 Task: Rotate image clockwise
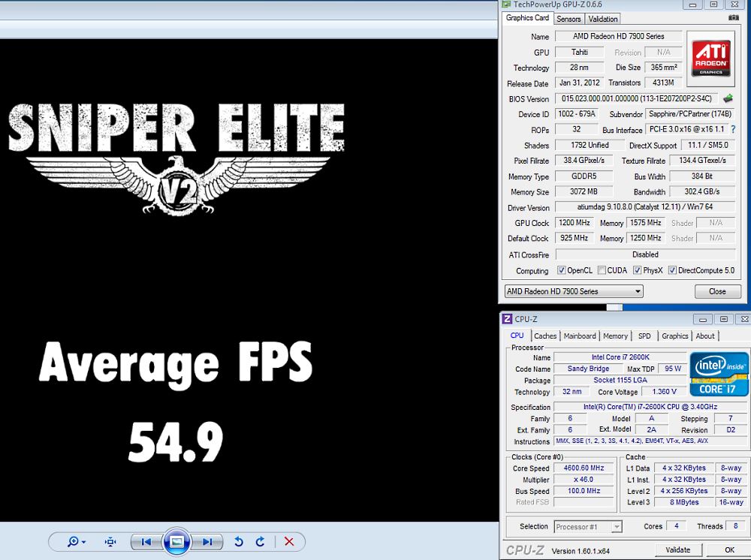pyautogui.click(x=260, y=541)
